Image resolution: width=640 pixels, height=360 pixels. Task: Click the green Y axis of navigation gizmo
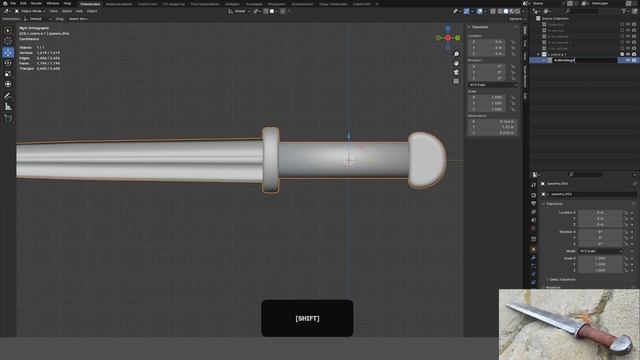pyautogui.click(x=458, y=38)
